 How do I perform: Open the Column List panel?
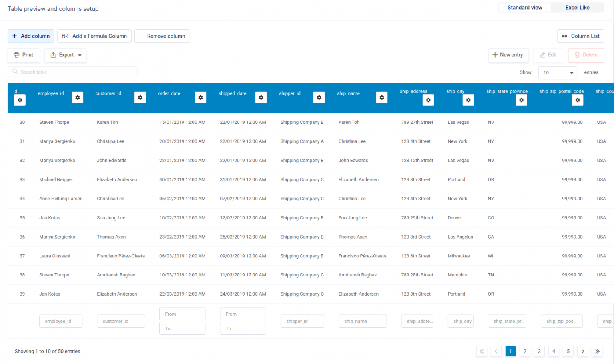(x=580, y=36)
